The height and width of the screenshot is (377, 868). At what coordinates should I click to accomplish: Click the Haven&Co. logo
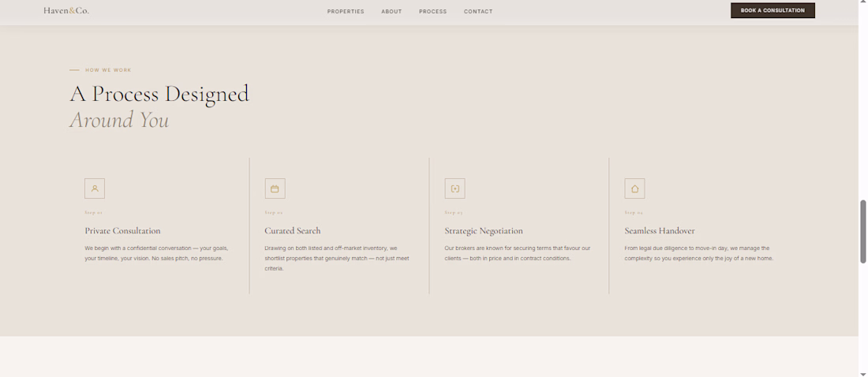click(x=65, y=10)
